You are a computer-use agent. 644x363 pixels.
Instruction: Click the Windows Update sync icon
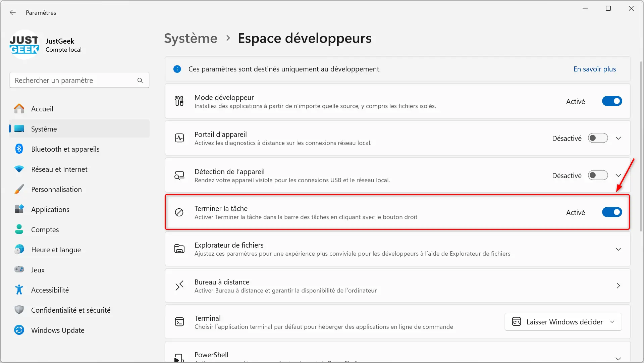(x=19, y=330)
